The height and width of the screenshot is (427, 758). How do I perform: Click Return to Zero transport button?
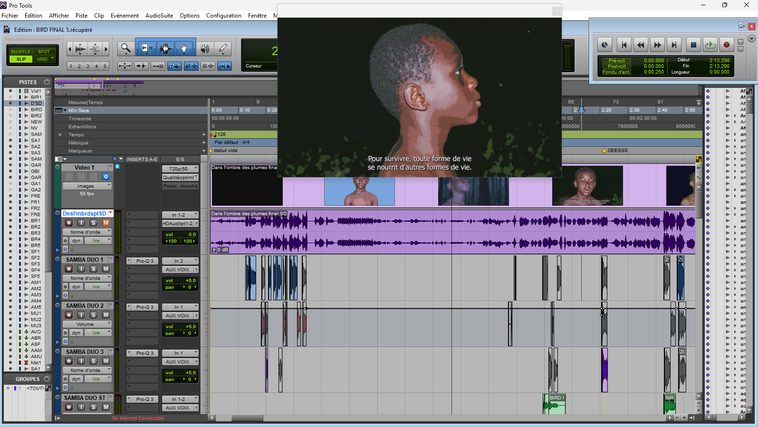click(x=624, y=45)
